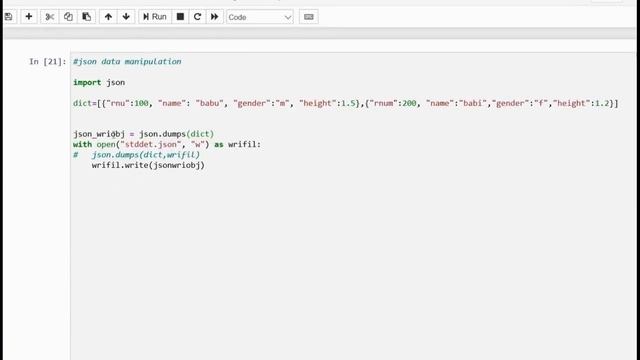Copy the selected cell
The height and width of the screenshot is (360, 640).
(x=68, y=17)
